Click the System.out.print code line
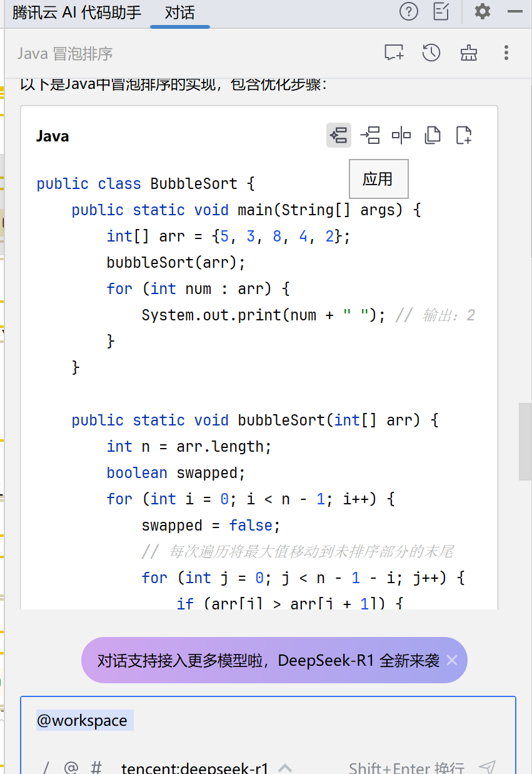This screenshot has height=774, width=532. [264, 315]
